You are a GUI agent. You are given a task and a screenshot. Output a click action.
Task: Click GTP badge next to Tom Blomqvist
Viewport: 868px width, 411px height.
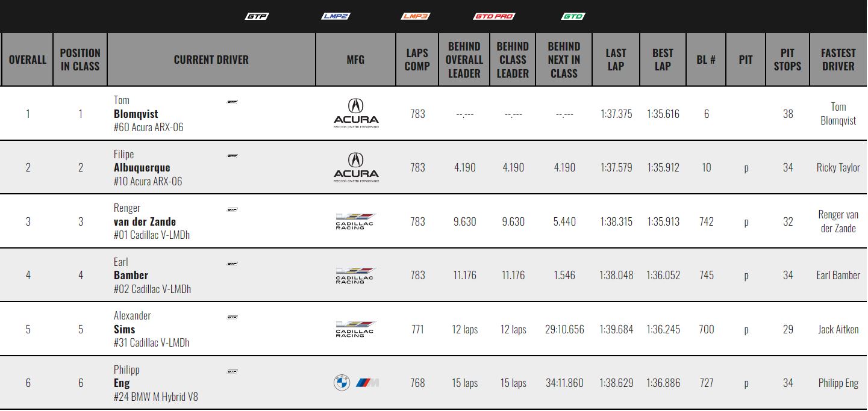click(x=232, y=102)
